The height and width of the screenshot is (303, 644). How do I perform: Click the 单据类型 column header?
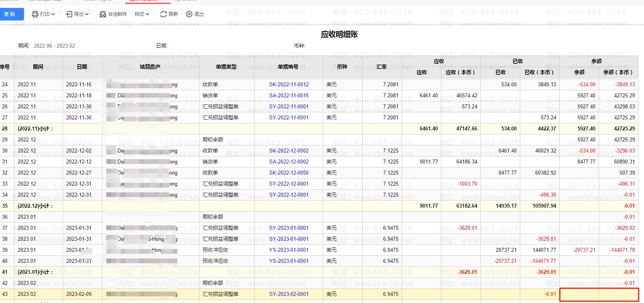[x=226, y=67]
